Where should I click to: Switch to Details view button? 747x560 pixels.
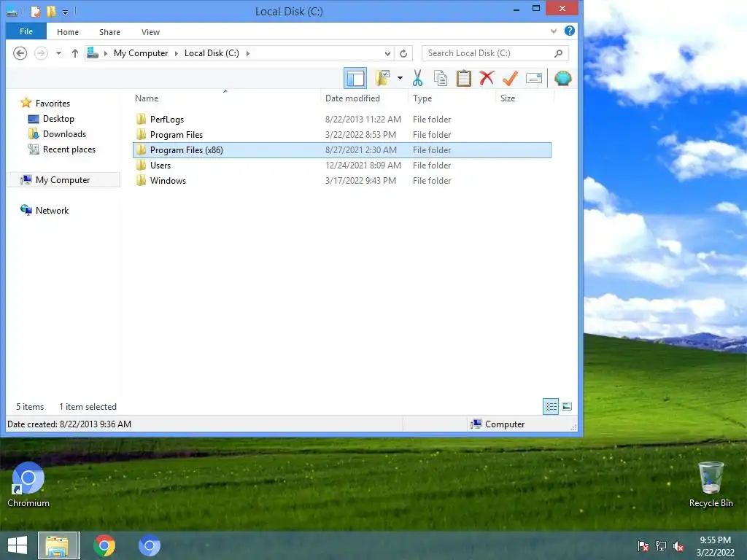pyautogui.click(x=551, y=407)
